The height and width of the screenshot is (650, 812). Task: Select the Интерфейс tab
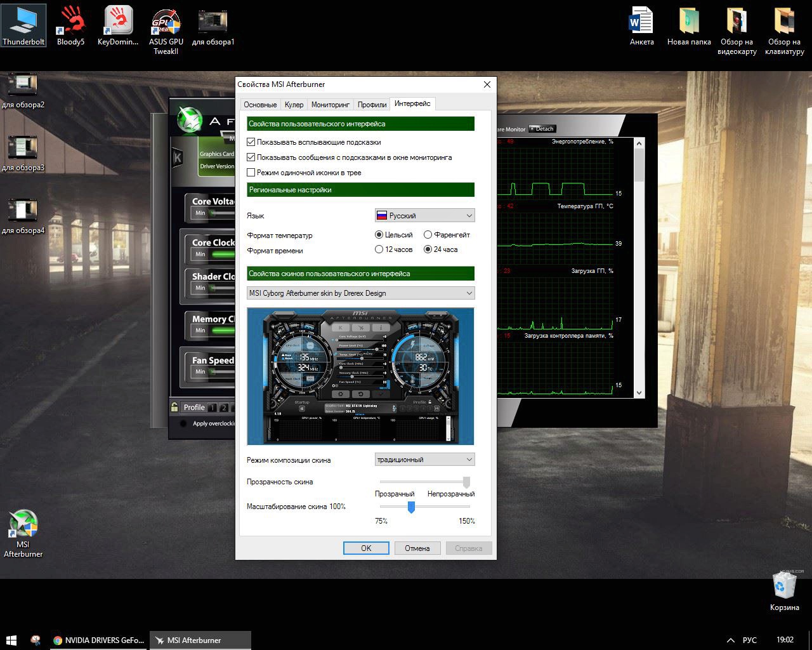(x=412, y=103)
